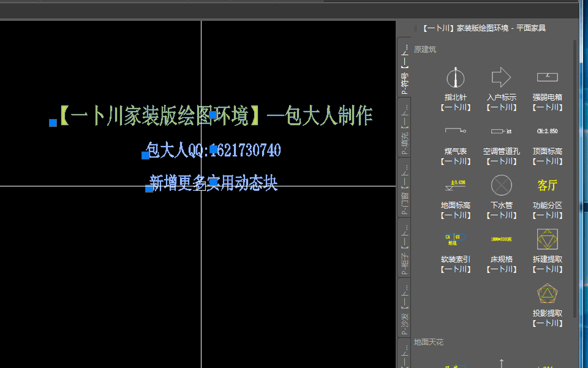Click the 包大人QQ:1621730740 text object
This screenshot has height=368, width=588.
213,150
